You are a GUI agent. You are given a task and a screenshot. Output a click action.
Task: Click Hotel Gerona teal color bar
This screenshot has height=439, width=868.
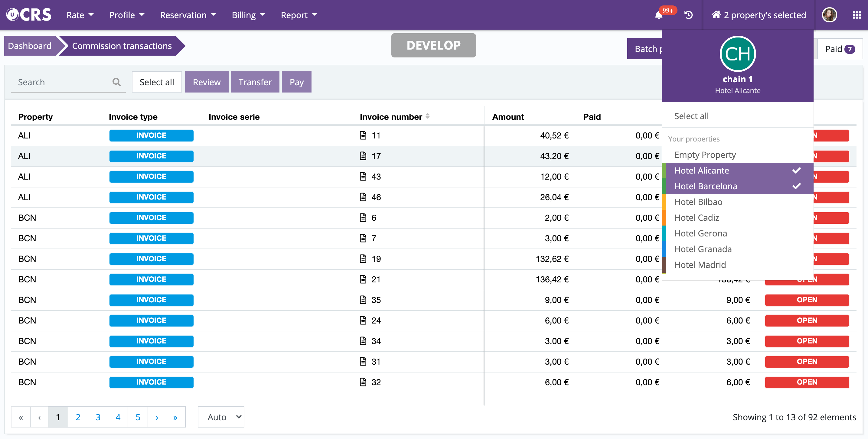(664, 233)
